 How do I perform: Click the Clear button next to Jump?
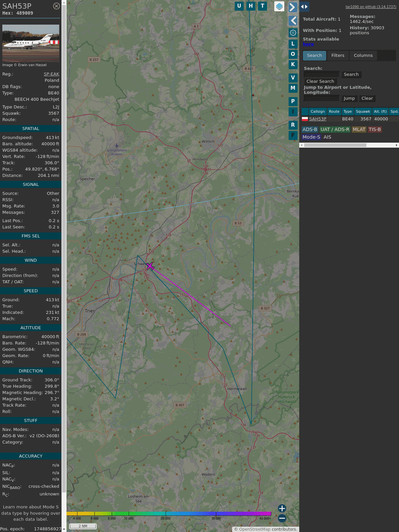click(367, 98)
